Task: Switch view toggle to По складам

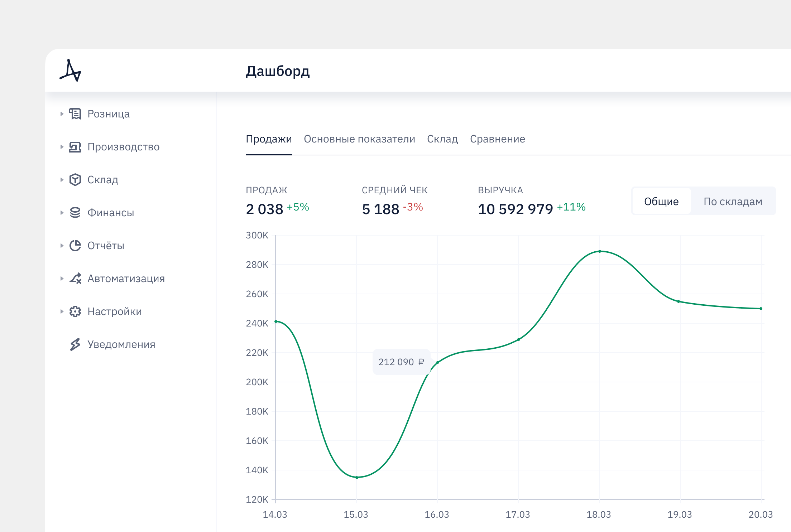Action: click(733, 201)
